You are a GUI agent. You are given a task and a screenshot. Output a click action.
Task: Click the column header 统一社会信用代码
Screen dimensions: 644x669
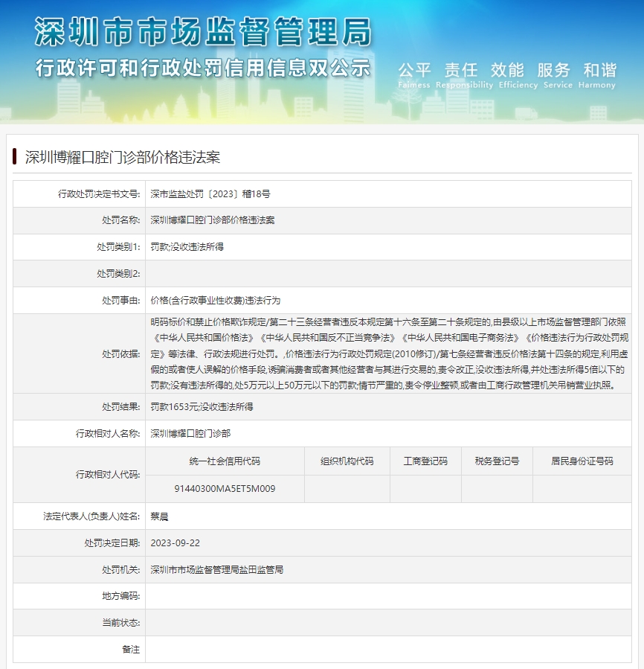(225, 461)
